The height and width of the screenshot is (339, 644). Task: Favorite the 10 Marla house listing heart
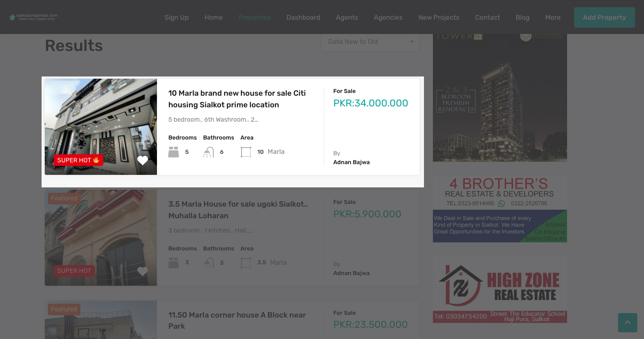coord(143,161)
